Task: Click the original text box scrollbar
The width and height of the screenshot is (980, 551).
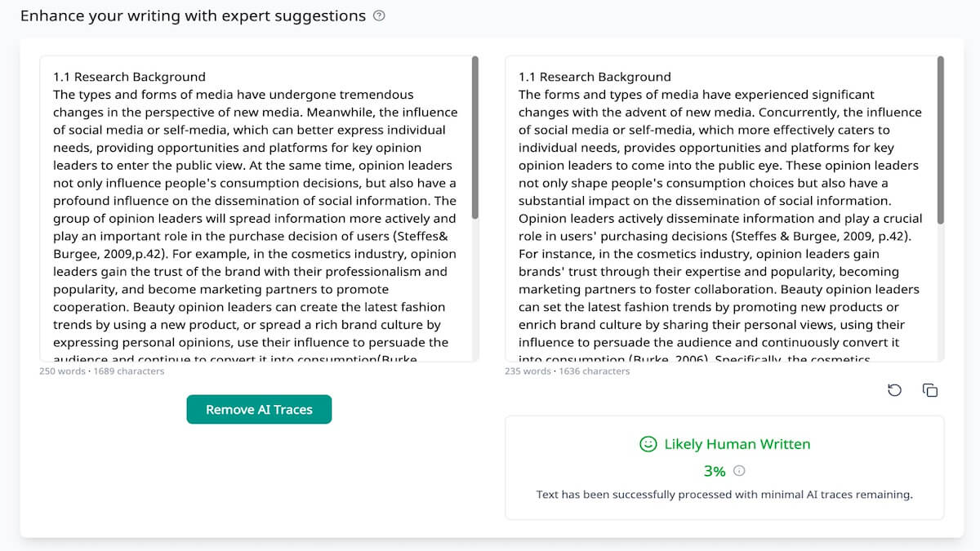Action: pos(474,137)
